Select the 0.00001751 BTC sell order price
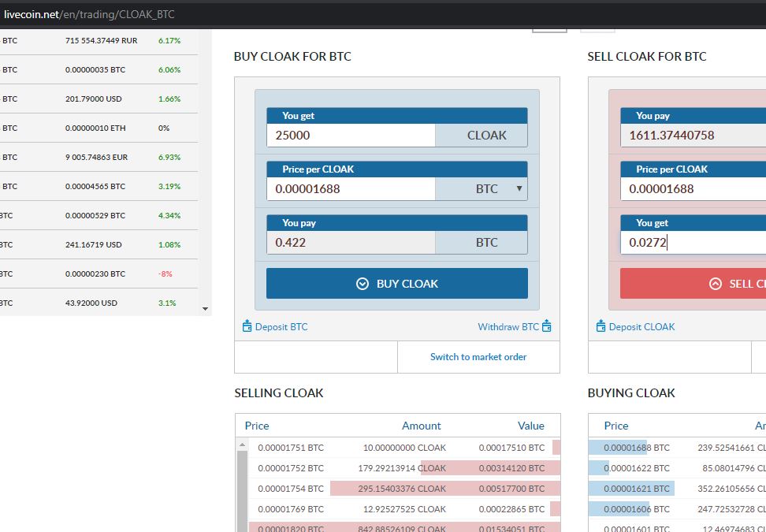 [291, 448]
